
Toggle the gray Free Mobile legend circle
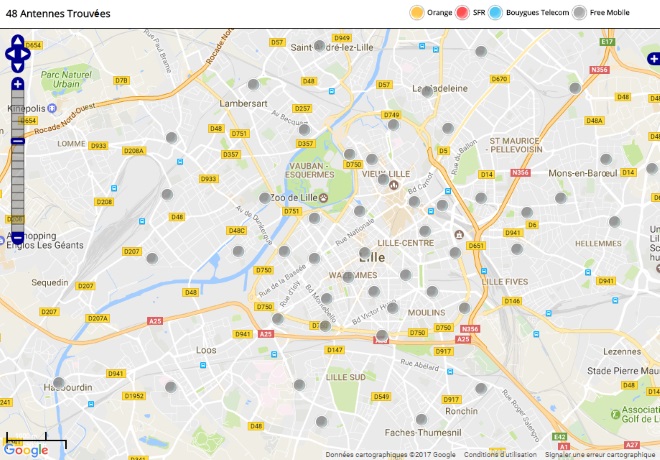point(579,13)
